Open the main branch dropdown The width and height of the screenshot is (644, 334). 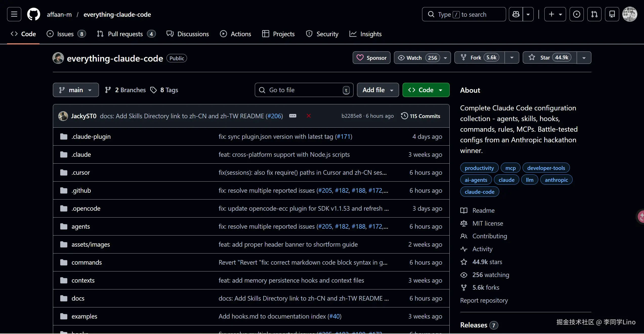76,90
